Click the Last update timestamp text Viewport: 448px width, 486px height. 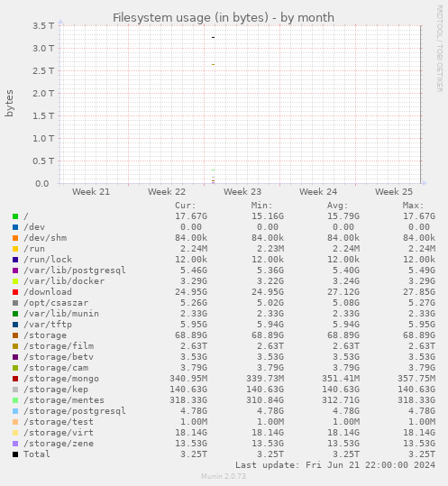[x=335, y=465]
